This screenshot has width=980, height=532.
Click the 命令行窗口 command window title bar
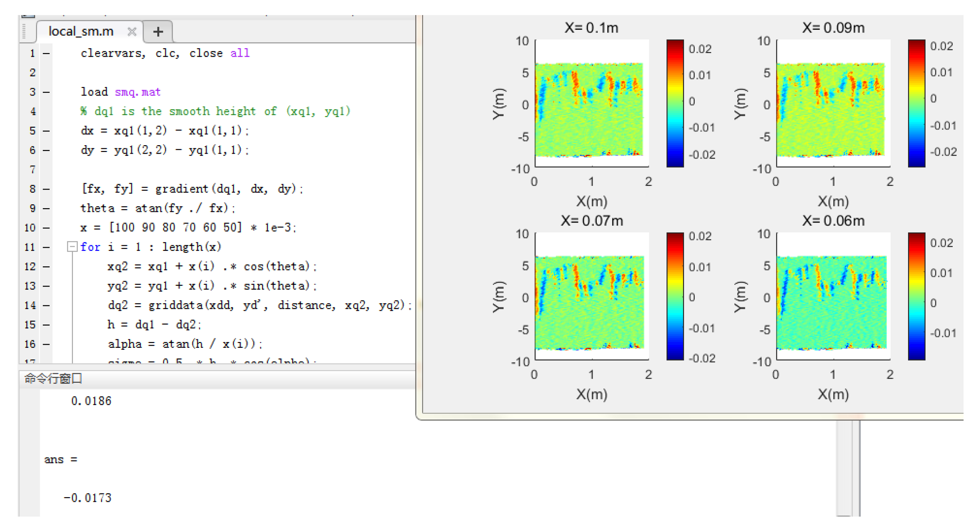(x=53, y=378)
